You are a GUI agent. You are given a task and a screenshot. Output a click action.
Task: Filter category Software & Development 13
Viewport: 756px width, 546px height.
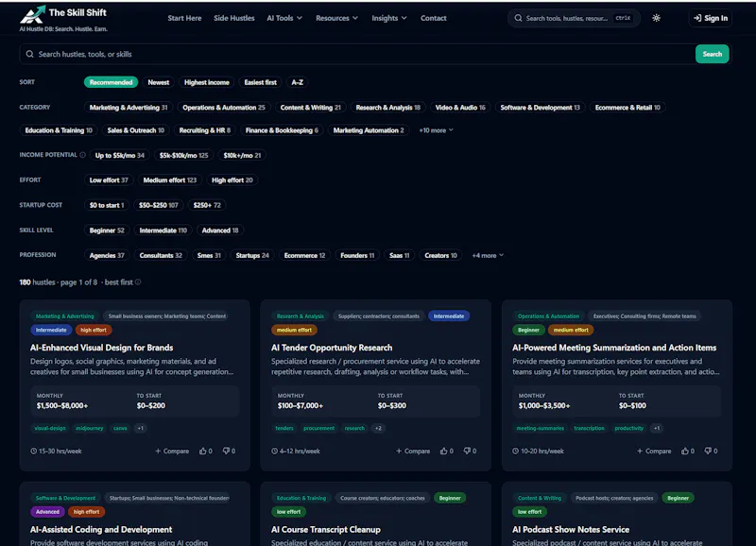pyautogui.click(x=540, y=108)
